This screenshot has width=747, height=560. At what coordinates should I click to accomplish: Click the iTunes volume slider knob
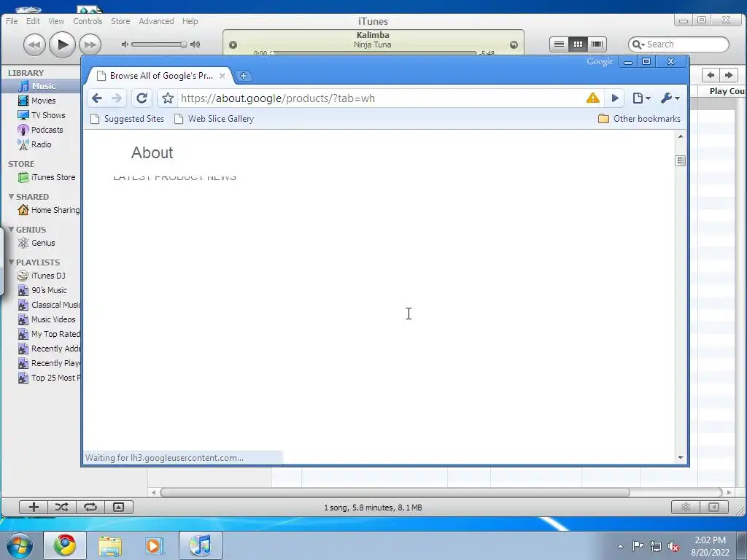(x=183, y=44)
